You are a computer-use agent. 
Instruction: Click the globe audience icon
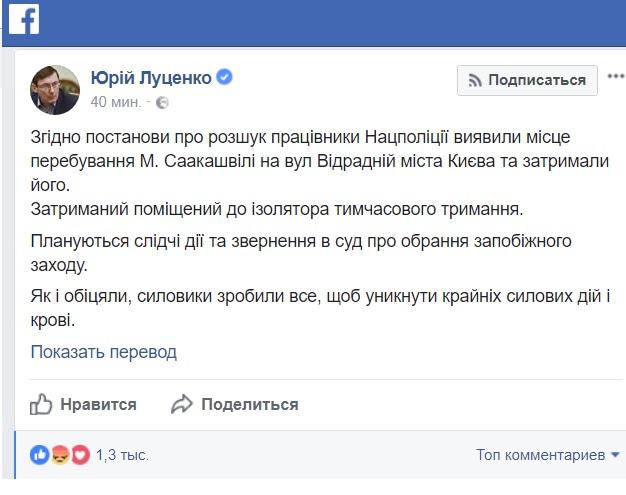pos(163,102)
